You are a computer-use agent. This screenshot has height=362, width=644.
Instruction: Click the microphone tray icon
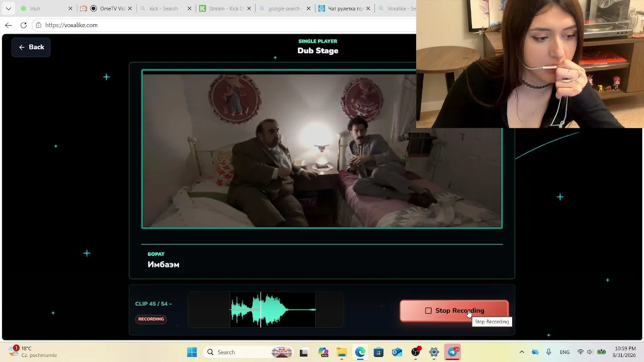[x=549, y=352]
